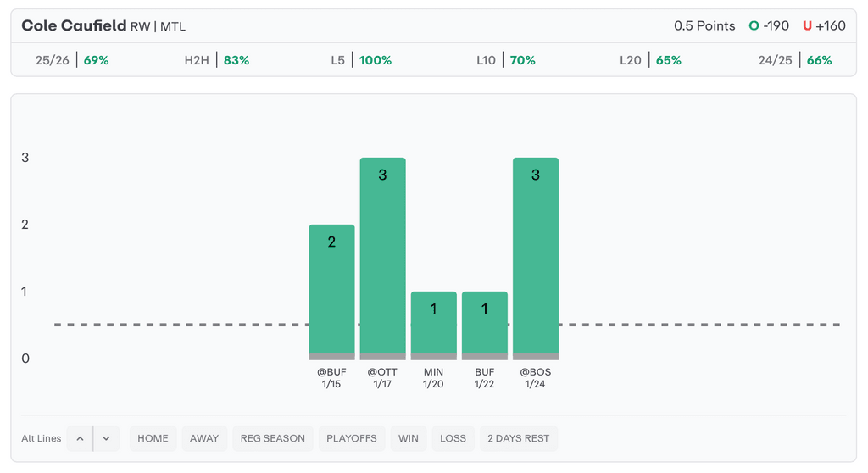Filter games by LOSS
Screen dimensions: 868x473
[x=453, y=438]
